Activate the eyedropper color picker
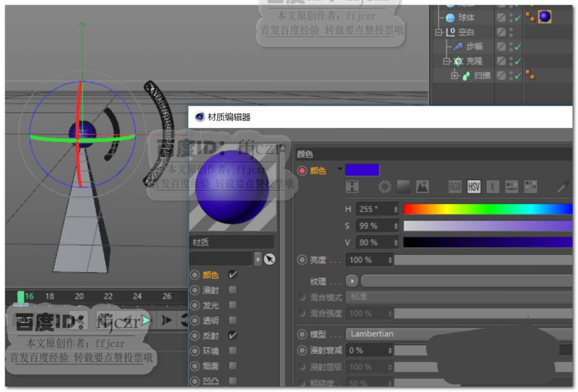 point(562,188)
